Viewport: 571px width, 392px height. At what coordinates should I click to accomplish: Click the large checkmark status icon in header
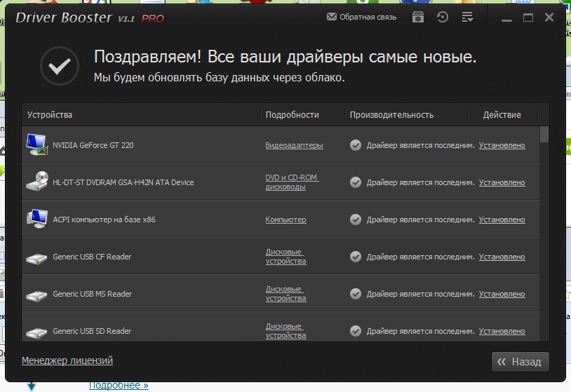point(60,66)
